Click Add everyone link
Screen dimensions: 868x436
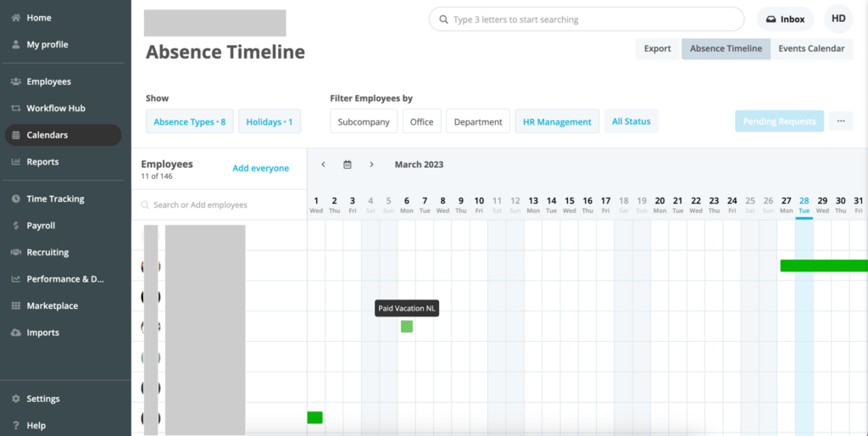click(x=261, y=168)
